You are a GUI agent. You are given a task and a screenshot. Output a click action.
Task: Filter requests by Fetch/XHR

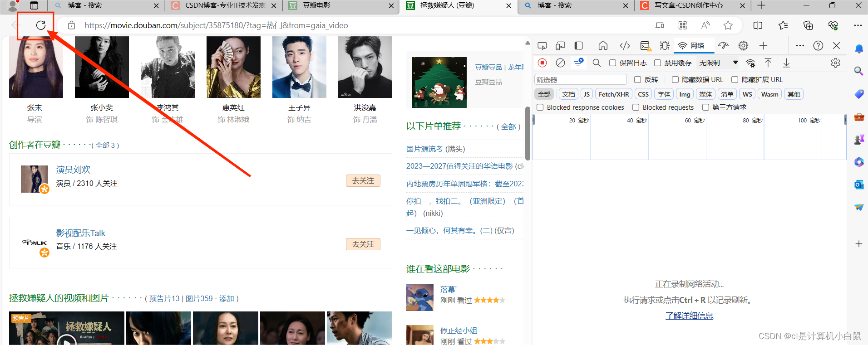pyautogui.click(x=614, y=94)
